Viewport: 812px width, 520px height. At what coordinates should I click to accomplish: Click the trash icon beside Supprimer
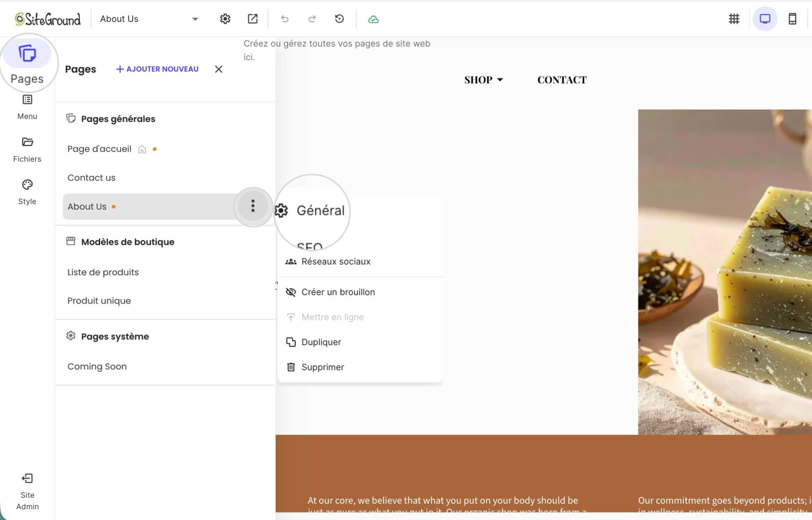(291, 367)
